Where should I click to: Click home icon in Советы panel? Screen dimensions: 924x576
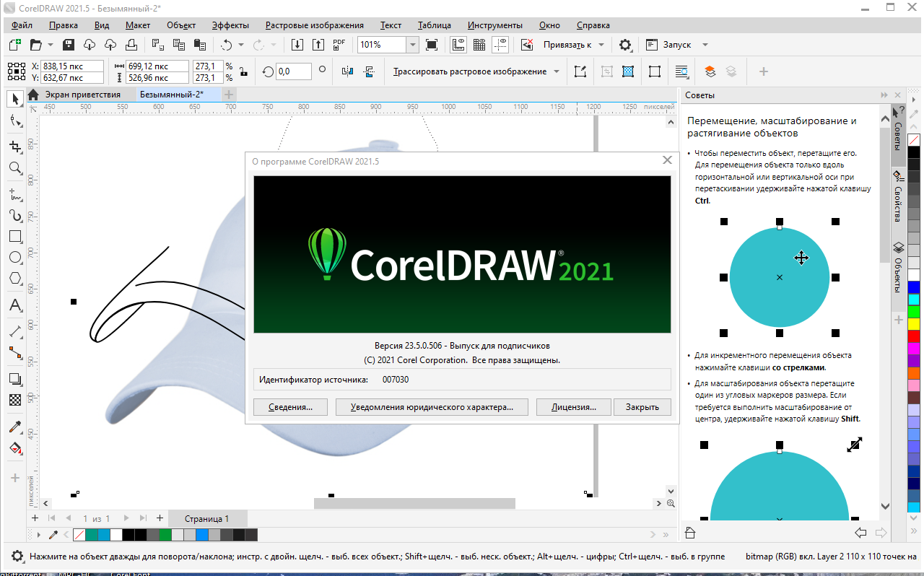coord(691,533)
